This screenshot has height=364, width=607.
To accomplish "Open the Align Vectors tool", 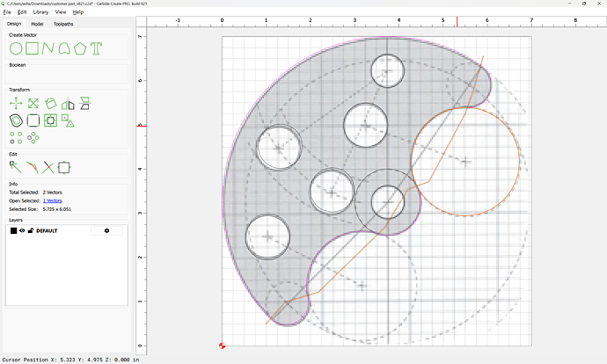I will (50, 120).
